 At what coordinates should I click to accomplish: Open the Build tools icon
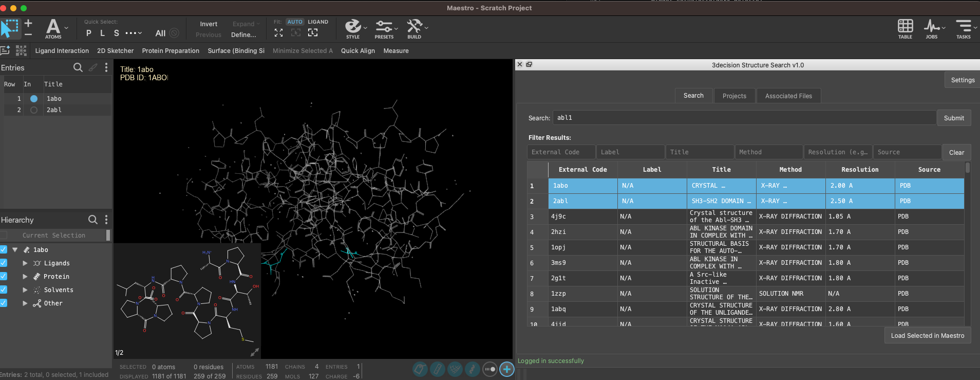[x=414, y=29]
